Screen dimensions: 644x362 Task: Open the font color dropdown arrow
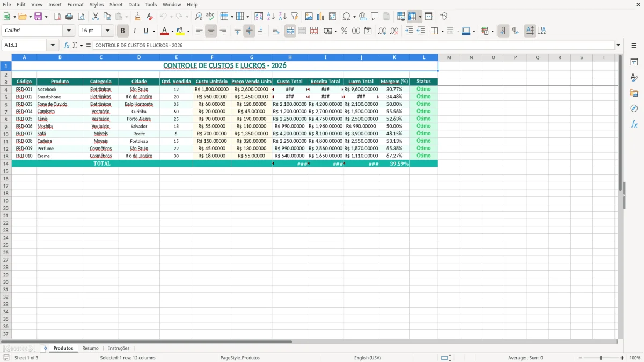pos(172,31)
